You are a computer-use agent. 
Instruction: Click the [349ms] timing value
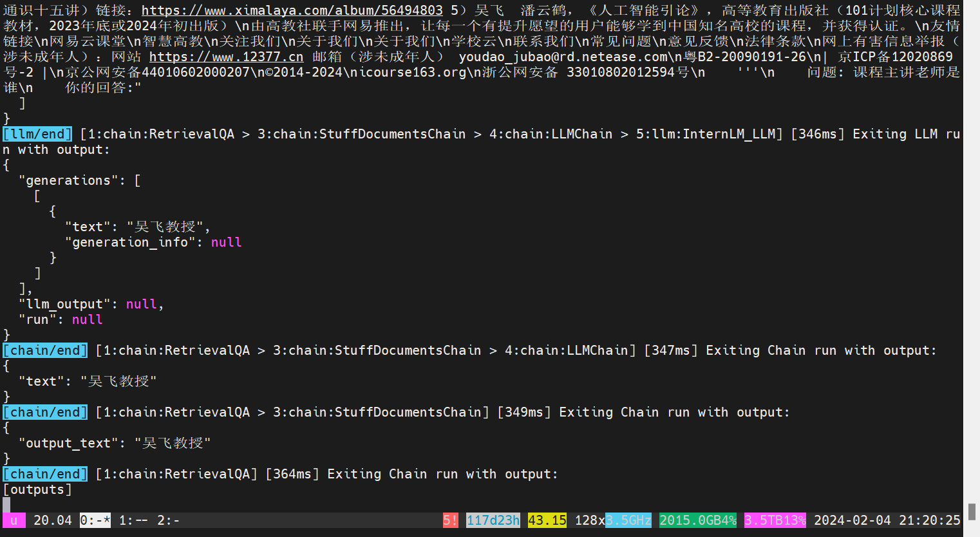pyautogui.click(x=523, y=412)
